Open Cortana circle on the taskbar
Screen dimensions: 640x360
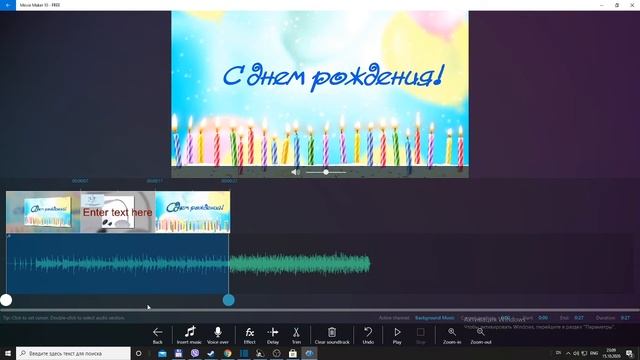pos(138,353)
